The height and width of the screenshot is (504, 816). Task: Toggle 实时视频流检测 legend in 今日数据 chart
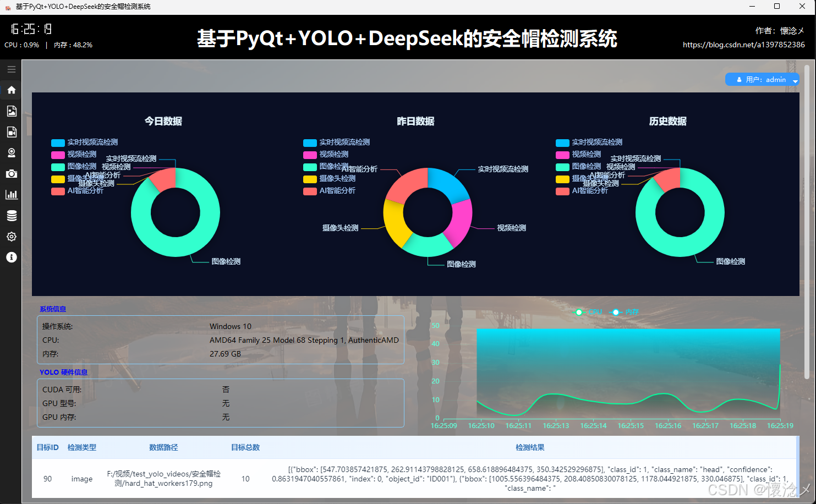coord(84,142)
